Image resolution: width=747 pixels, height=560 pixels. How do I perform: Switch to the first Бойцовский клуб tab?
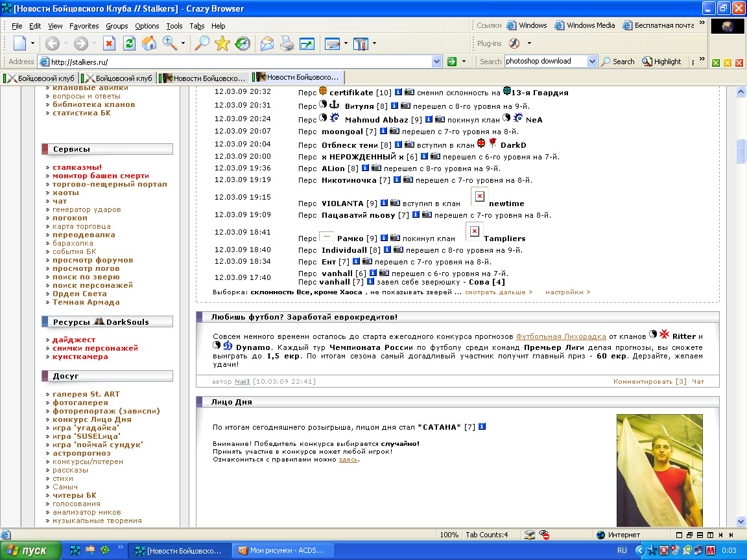[40, 78]
